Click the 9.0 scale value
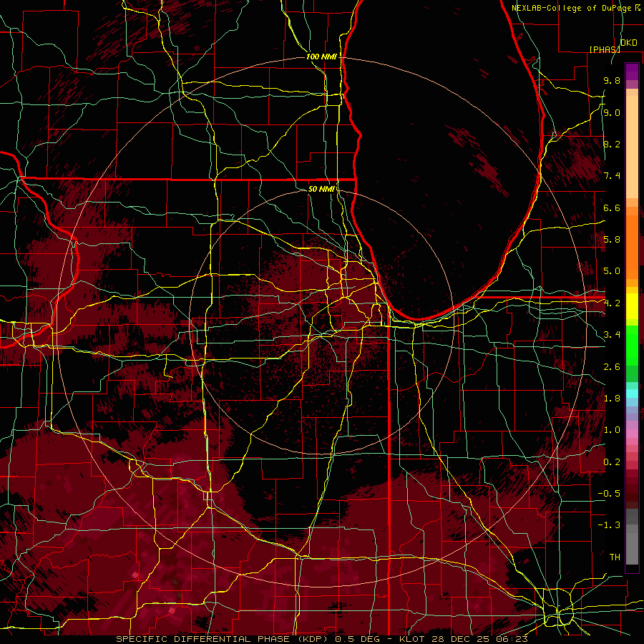This screenshot has height=644, width=644. tap(612, 112)
